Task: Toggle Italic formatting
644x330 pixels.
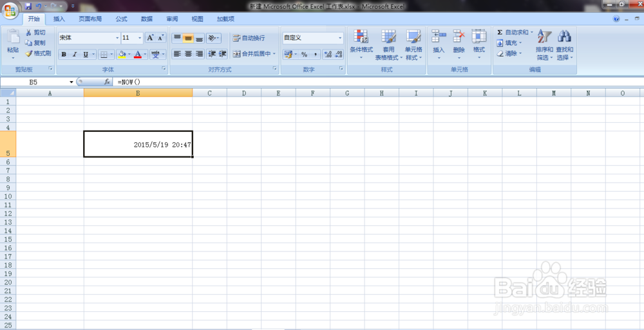Action: 74,54
